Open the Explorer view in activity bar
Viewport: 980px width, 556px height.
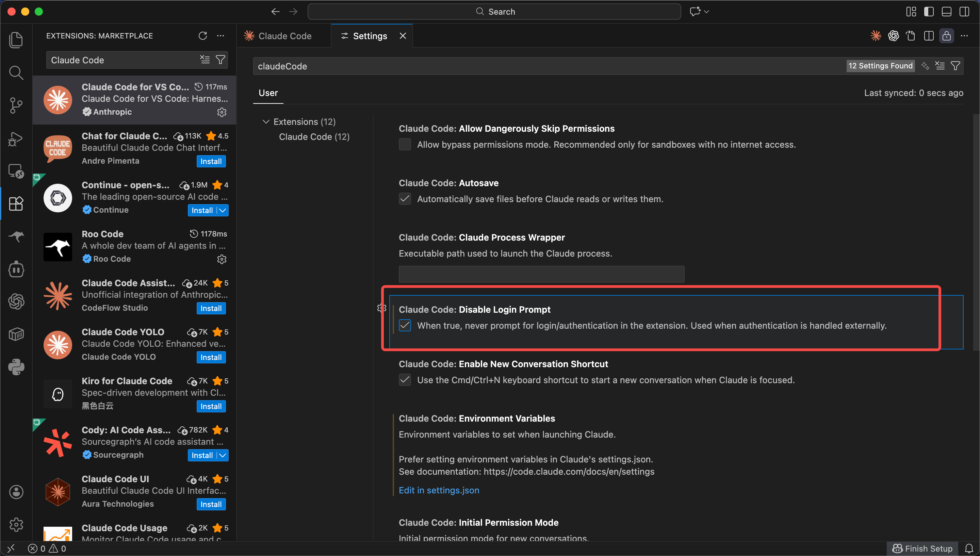coord(16,40)
